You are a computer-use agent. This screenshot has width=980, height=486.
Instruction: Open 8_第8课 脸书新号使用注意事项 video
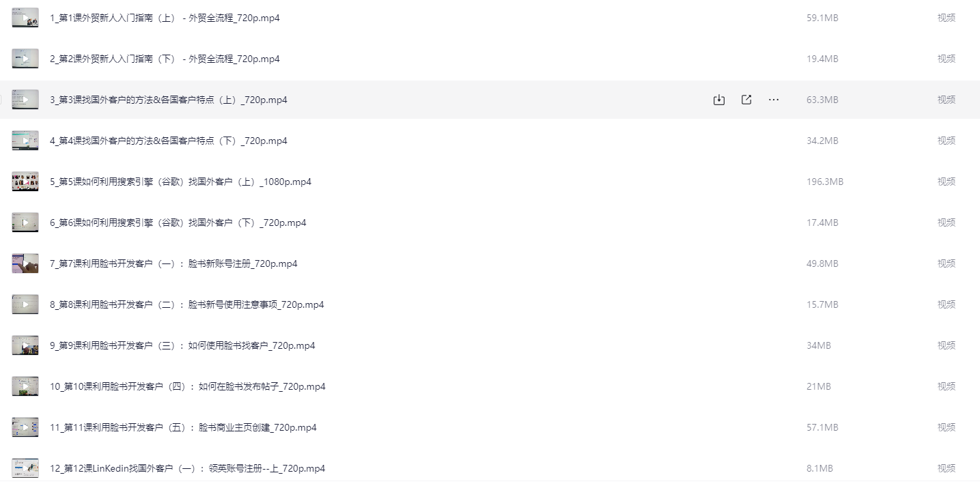click(187, 304)
